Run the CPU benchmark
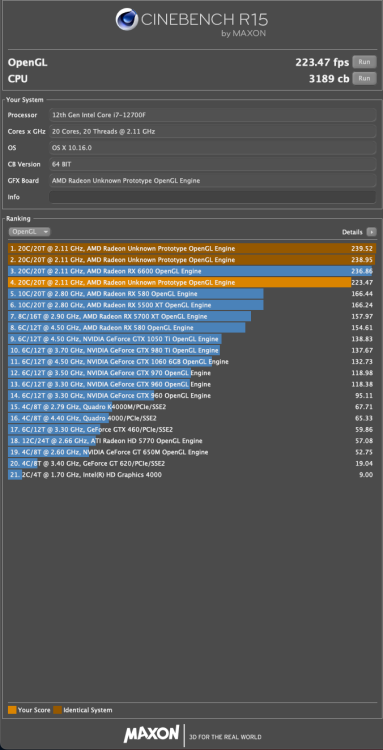The width and height of the screenshot is (383, 750). click(364, 78)
